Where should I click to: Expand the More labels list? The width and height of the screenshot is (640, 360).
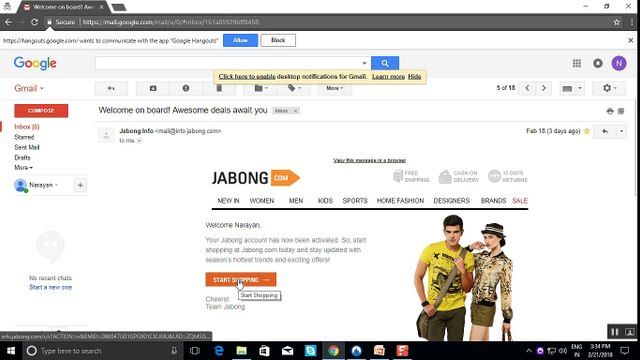tap(23, 168)
